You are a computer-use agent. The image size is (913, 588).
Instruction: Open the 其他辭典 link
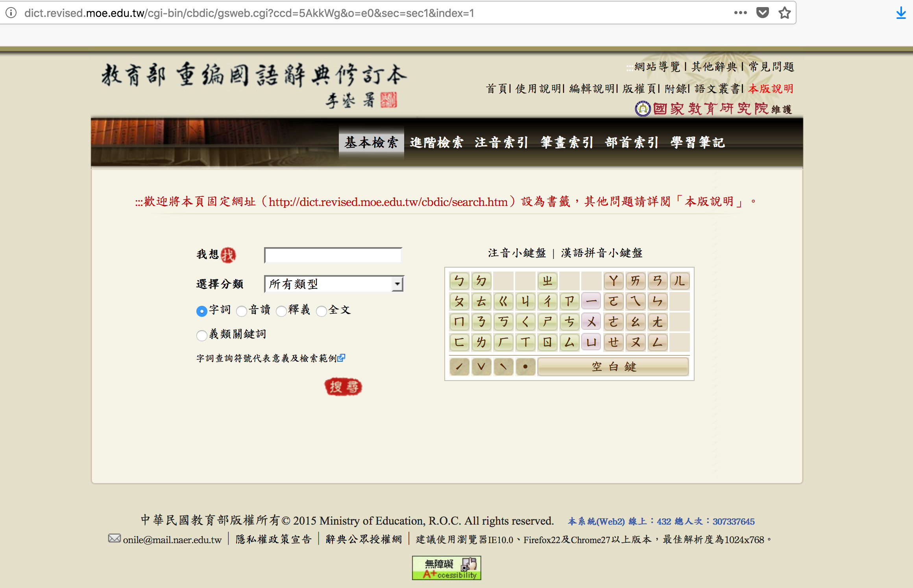click(714, 67)
